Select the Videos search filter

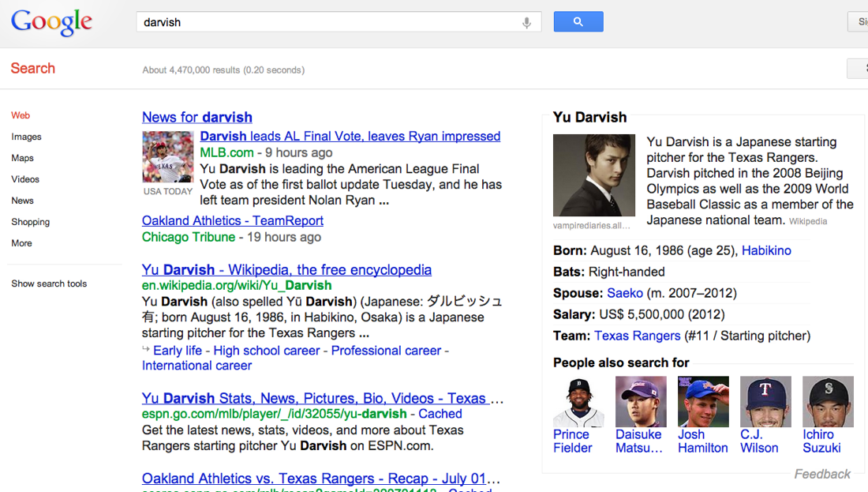tap(25, 179)
